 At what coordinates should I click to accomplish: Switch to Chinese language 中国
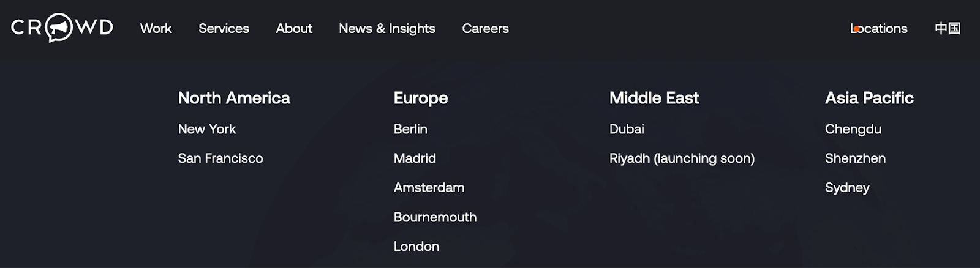point(948,29)
